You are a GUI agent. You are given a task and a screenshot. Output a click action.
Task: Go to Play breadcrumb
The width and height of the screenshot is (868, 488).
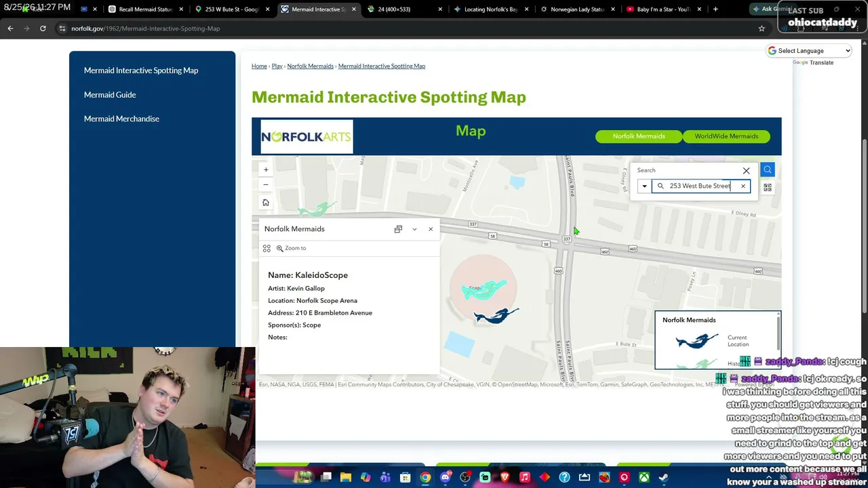277,66
